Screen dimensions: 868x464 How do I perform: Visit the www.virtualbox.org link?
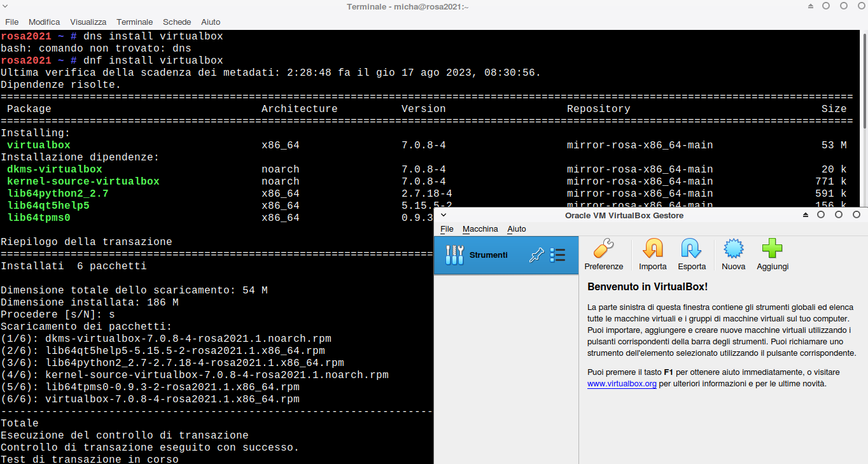621,384
